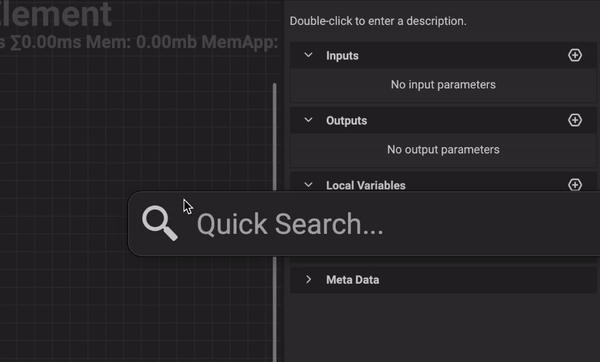The image size is (600, 362).
Task: Click the 'No input parameters' text
Action: [x=443, y=85]
